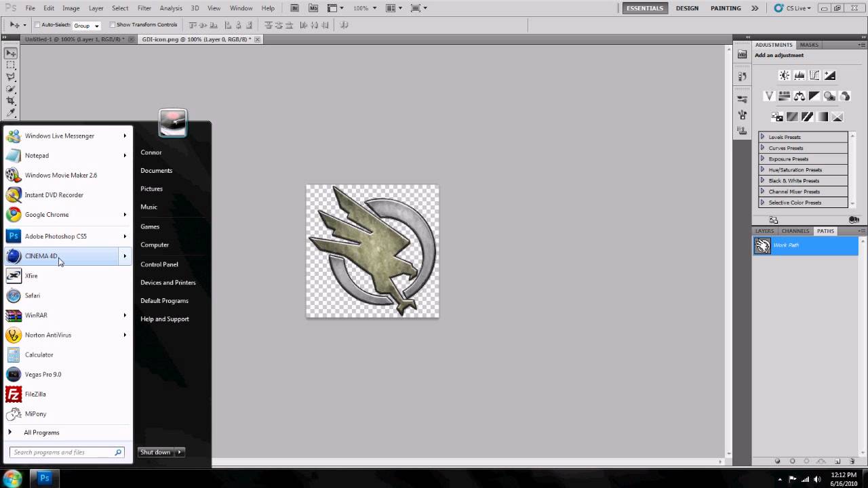Viewport: 868px width, 488px height.
Task: Add a Photo Filter adjustment
Action: (x=829, y=96)
